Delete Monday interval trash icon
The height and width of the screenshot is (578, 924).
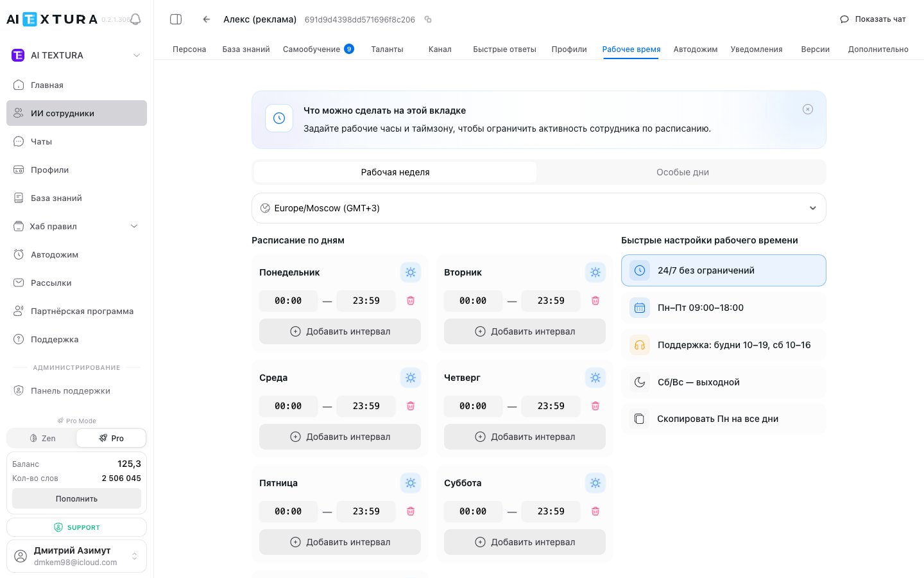point(411,301)
